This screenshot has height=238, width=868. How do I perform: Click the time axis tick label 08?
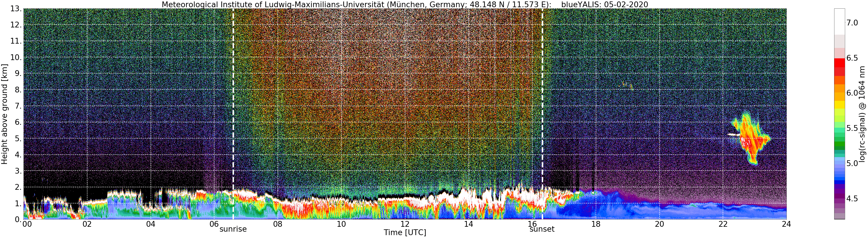coord(278,224)
